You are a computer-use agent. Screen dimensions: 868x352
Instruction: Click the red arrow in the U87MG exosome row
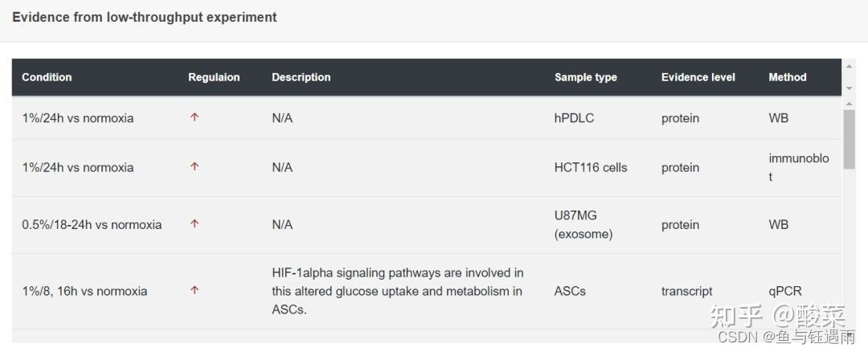click(194, 223)
